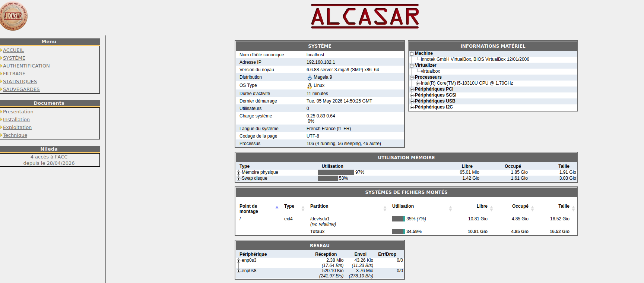Screen dimensions: 644x283
Task: Click last boot date 'Tue, 05 May 2026'
Action: click(x=339, y=101)
